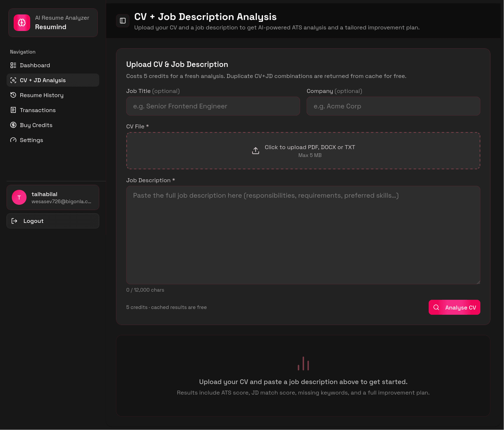The height and width of the screenshot is (430, 504).
Task: Click '5 credits · cached results are free' text
Action: pyautogui.click(x=166, y=307)
